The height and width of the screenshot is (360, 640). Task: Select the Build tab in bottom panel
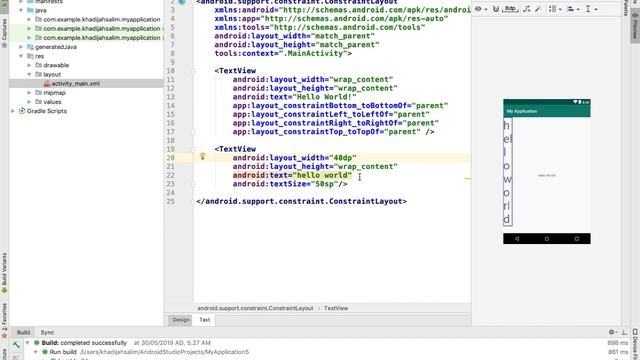point(23,332)
